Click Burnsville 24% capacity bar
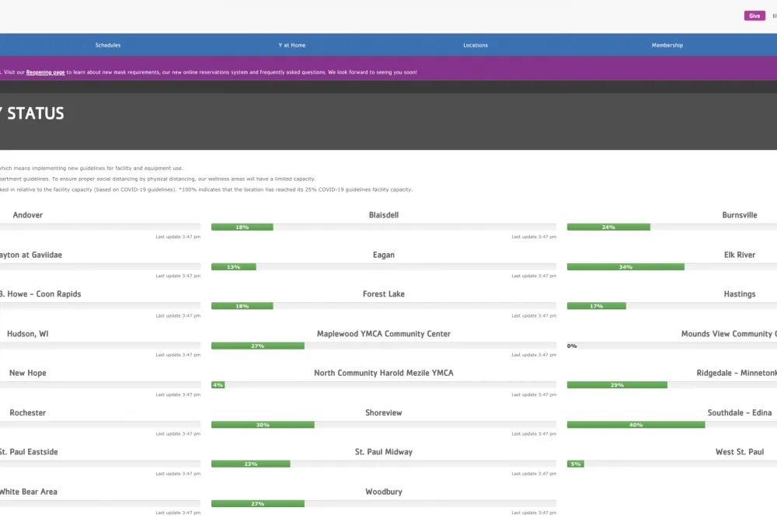Image resolution: width=777 pixels, height=532 pixels. coord(608,228)
